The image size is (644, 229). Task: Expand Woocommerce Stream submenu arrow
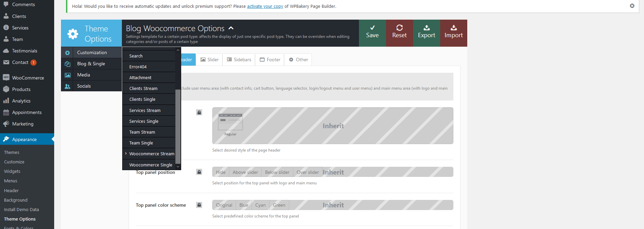point(126,154)
